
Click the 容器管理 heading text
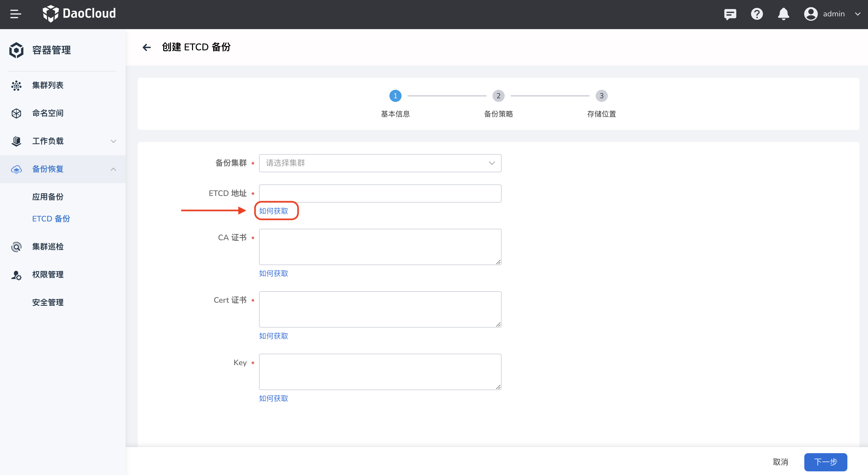click(52, 50)
